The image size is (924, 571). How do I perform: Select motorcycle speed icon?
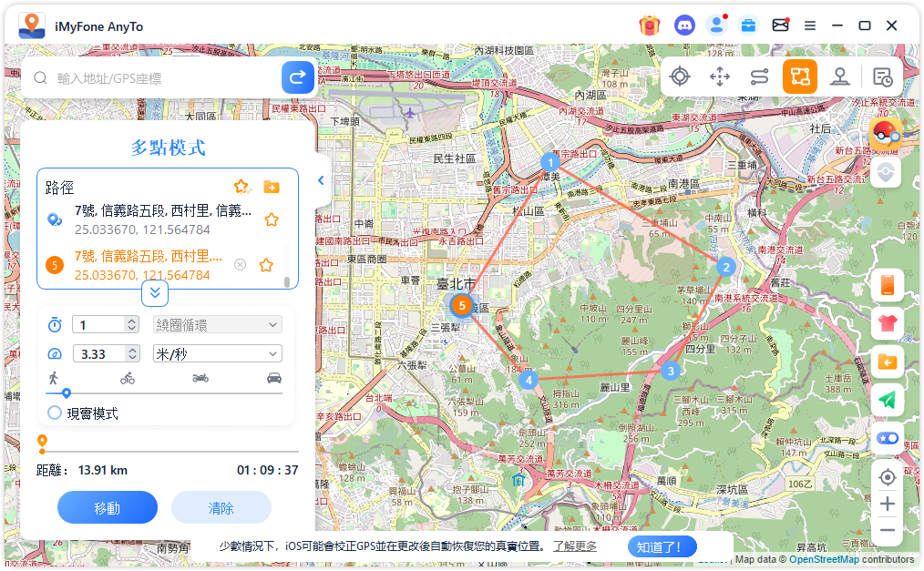click(200, 378)
